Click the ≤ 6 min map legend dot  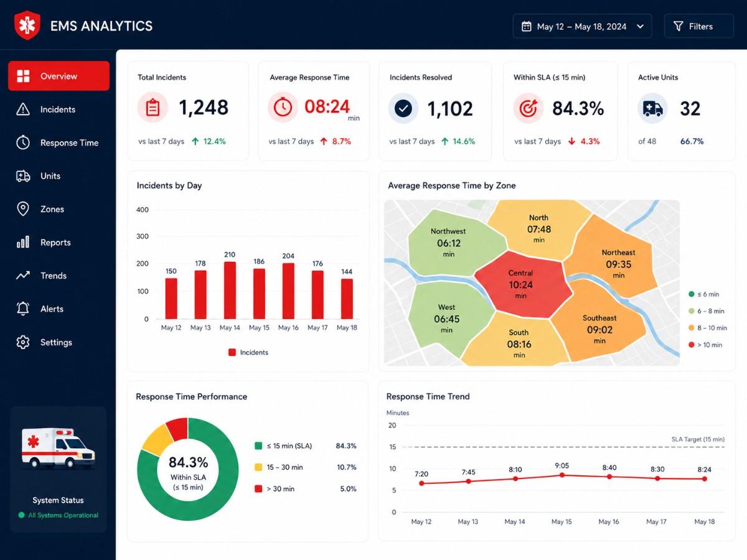pyautogui.click(x=691, y=294)
